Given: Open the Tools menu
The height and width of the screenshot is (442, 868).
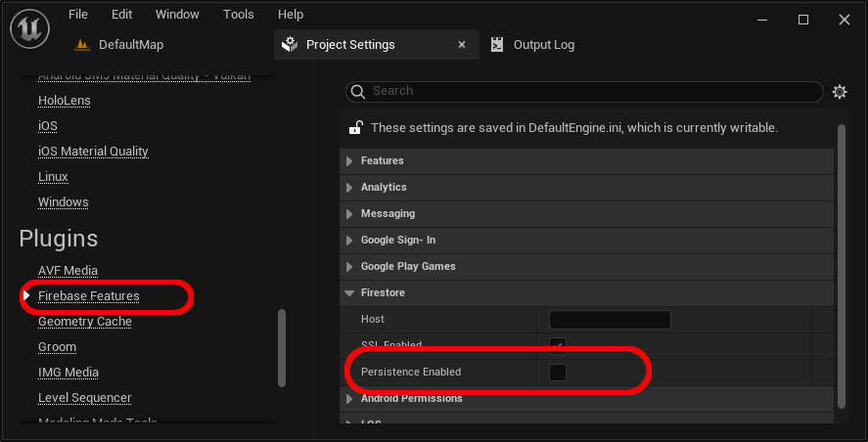Looking at the screenshot, I should pos(239,15).
